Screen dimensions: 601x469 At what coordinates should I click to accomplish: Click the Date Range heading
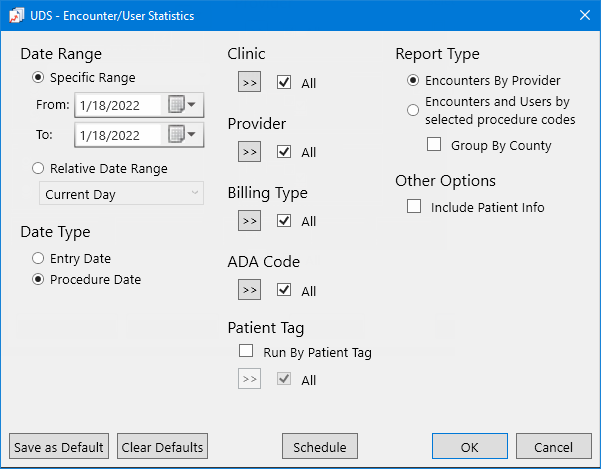tap(61, 54)
